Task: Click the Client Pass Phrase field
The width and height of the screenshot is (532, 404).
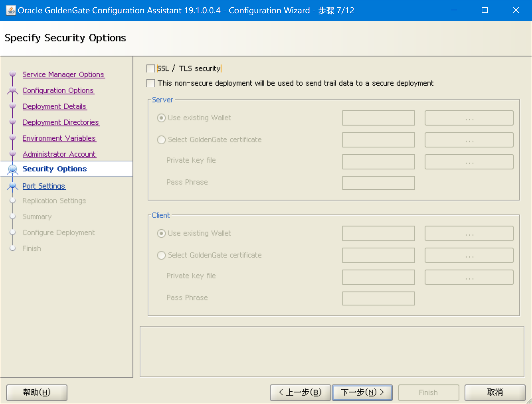Action: click(x=378, y=298)
